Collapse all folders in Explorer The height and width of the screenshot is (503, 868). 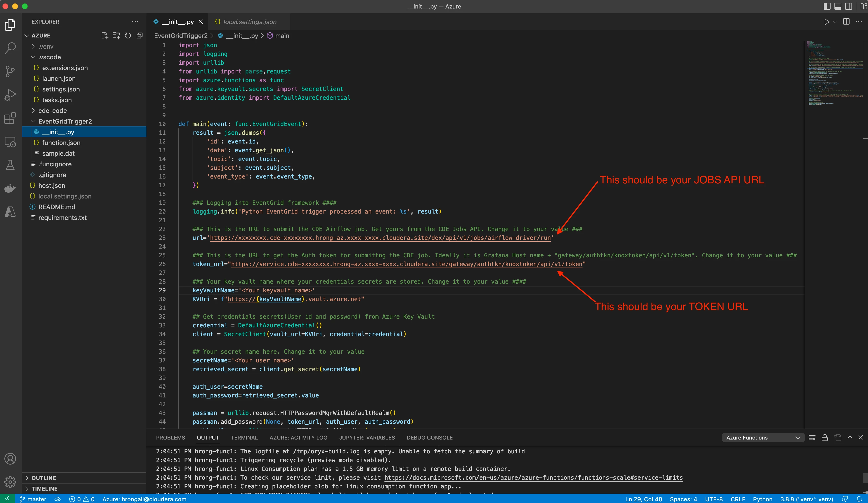(x=140, y=36)
